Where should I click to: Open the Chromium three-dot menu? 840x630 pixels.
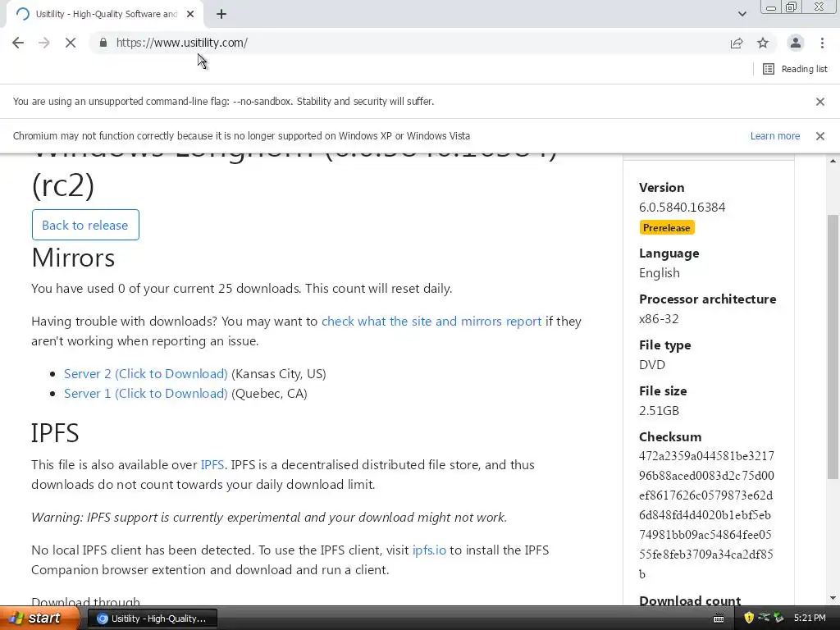click(822, 43)
